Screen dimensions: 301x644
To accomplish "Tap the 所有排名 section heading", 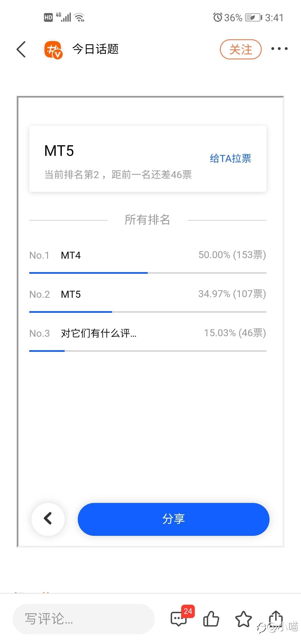I will (x=147, y=220).
